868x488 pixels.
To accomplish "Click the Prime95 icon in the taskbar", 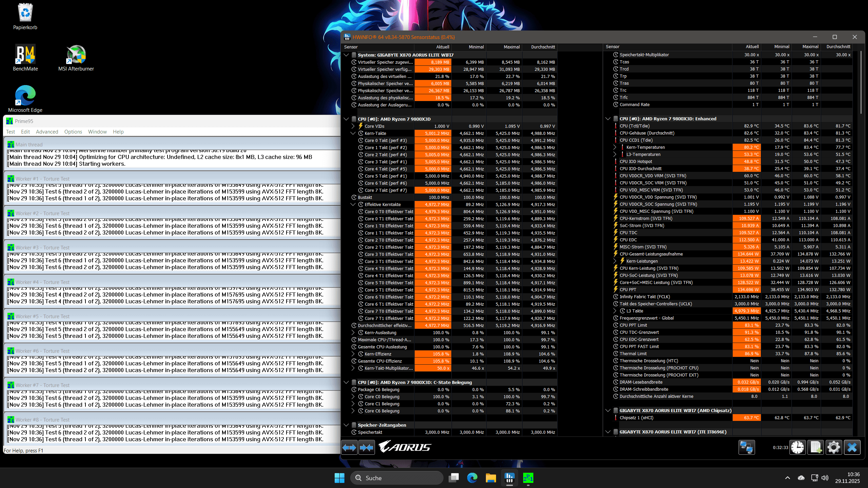I will tap(528, 478).
